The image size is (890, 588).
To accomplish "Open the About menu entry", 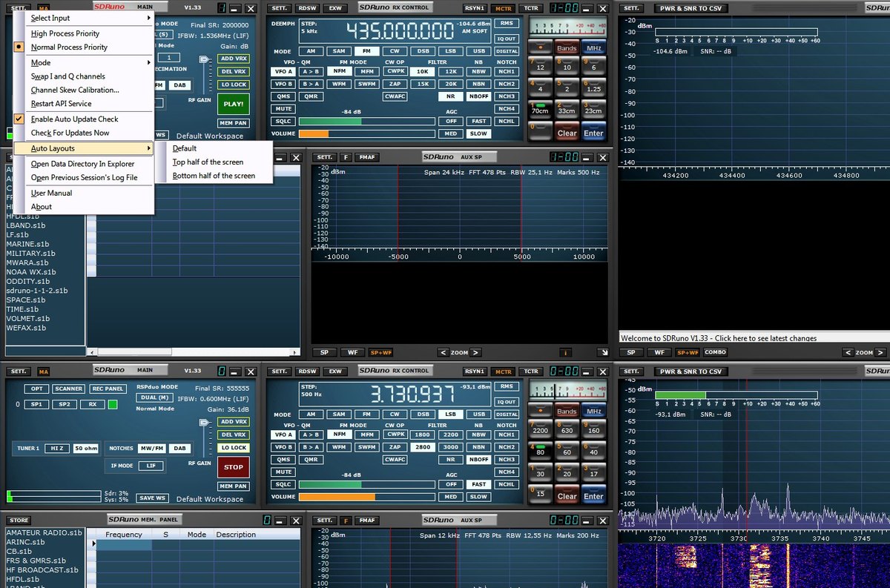I will click(x=42, y=207).
